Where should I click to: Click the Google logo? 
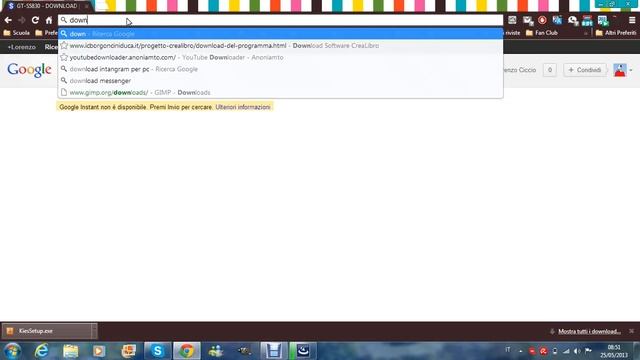click(x=29, y=70)
